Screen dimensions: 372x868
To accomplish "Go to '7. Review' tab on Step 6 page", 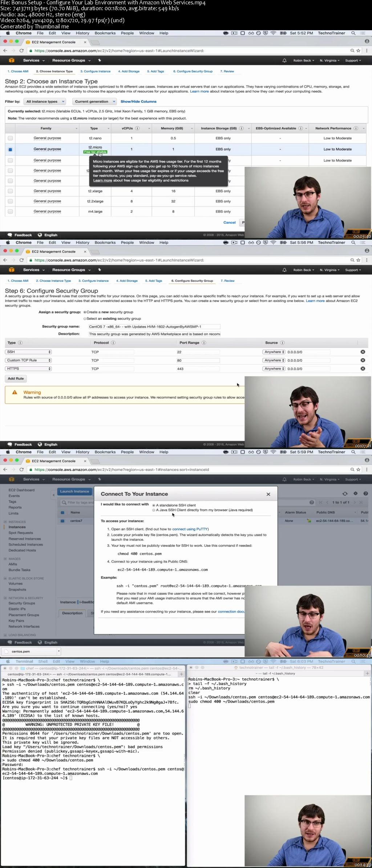I will (x=227, y=281).
